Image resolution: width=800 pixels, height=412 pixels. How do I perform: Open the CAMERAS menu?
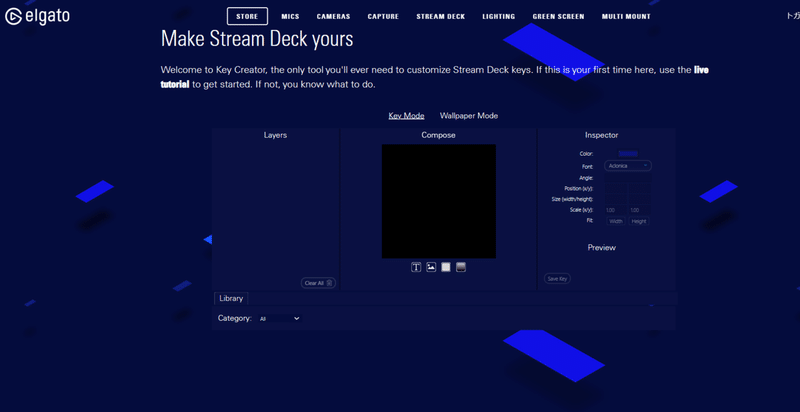[334, 16]
